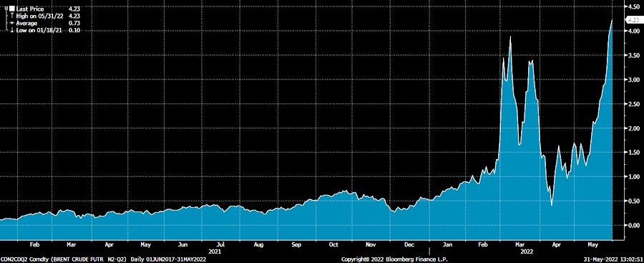Screen dimensions: 644x263
Task: Click the Jul month label on time axis
Action: coord(220,244)
